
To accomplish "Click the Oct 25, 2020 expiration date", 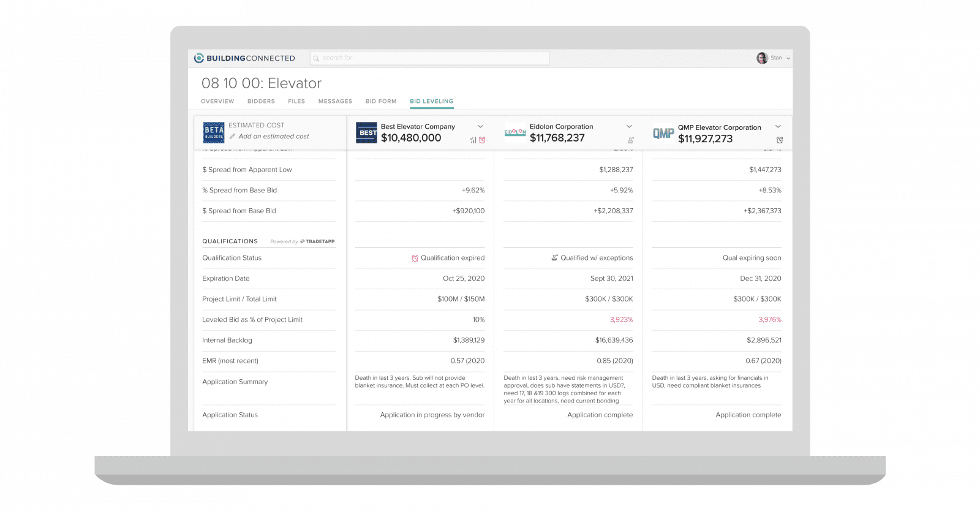I will (464, 278).
